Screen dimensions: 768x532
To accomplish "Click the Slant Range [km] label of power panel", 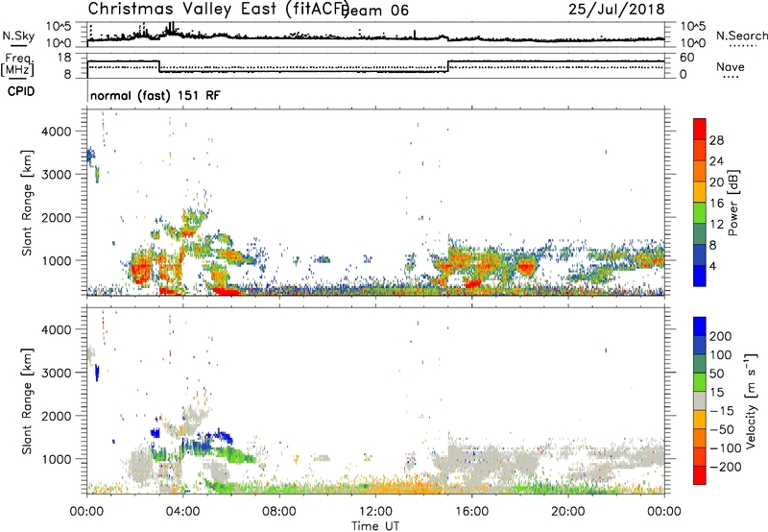I will [28, 203].
